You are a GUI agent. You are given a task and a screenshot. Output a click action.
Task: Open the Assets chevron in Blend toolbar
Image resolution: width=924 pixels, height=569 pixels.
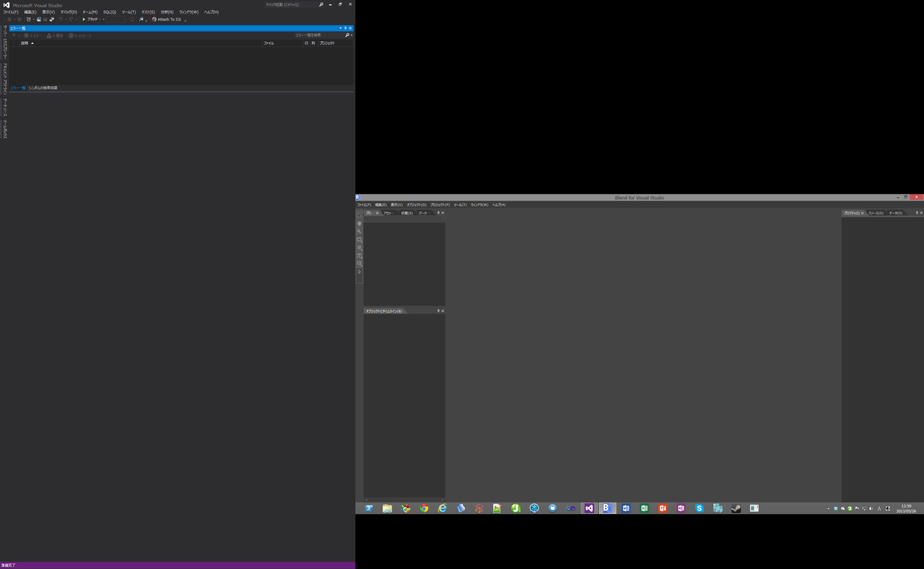tap(359, 272)
